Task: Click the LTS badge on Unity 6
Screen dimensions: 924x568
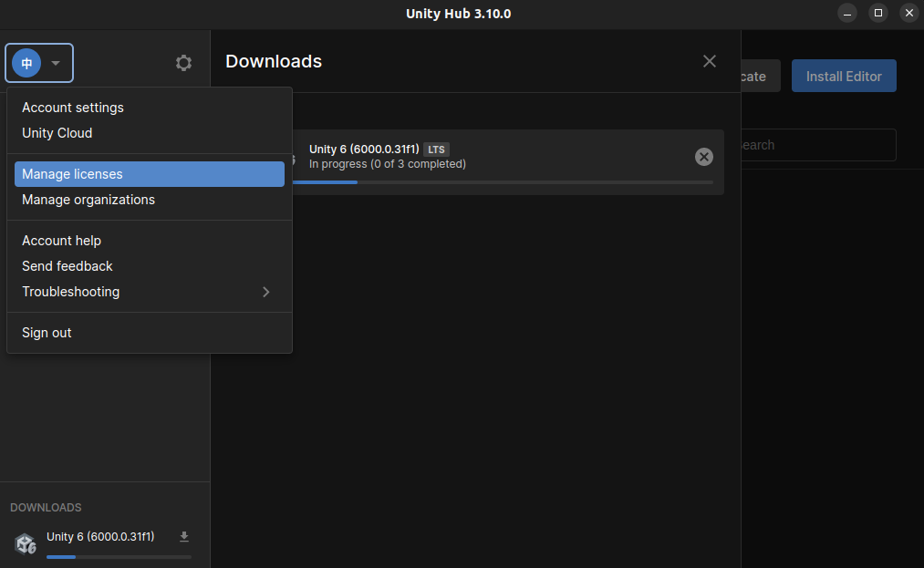Action: click(x=436, y=150)
